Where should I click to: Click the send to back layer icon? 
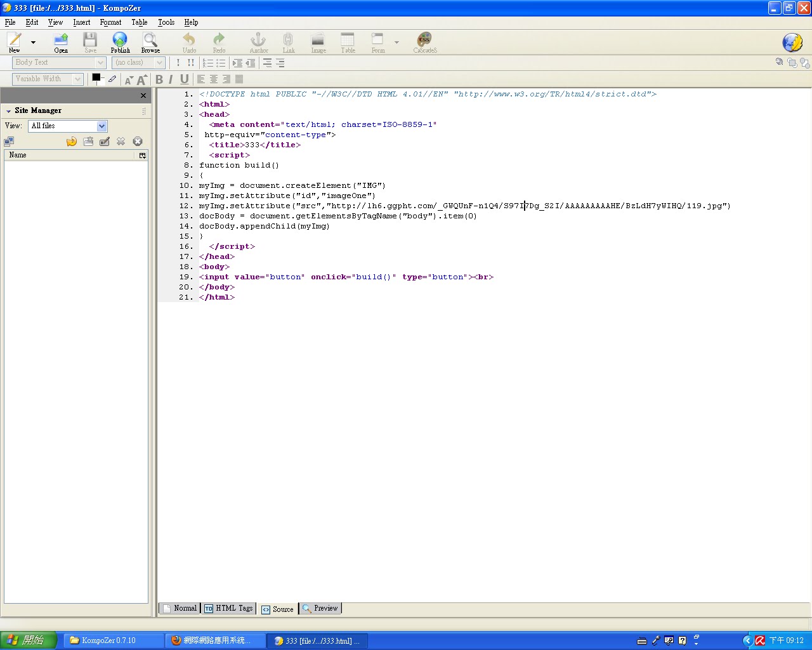click(x=804, y=62)
